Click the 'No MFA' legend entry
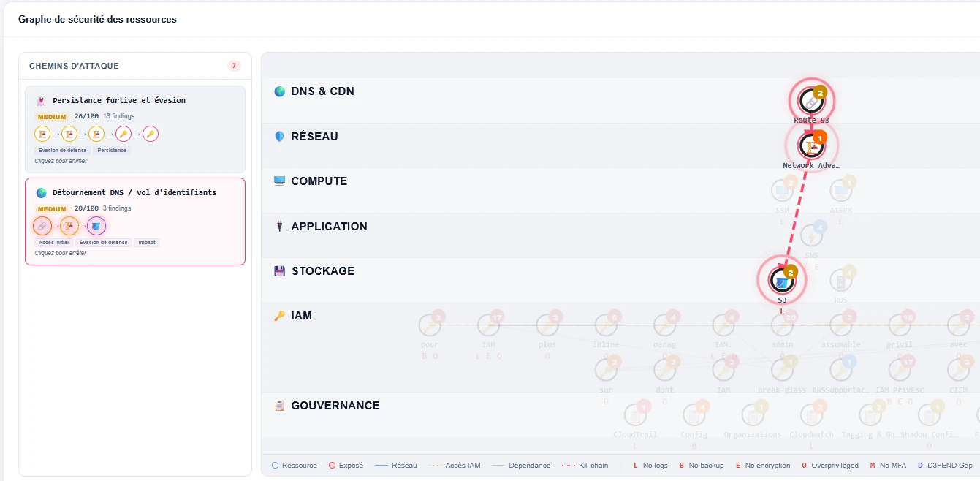Screen dimensions: 980x481 point(889,465)
